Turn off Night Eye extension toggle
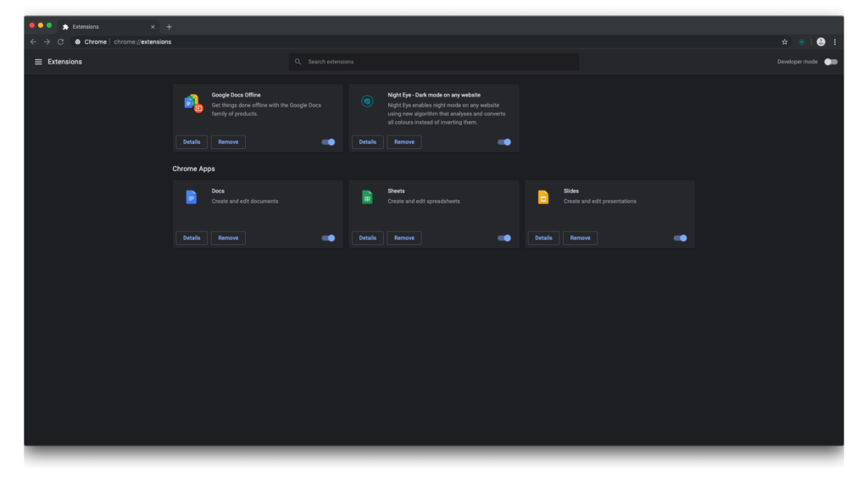This screenshot has height=477, width=868. point(504,142)
